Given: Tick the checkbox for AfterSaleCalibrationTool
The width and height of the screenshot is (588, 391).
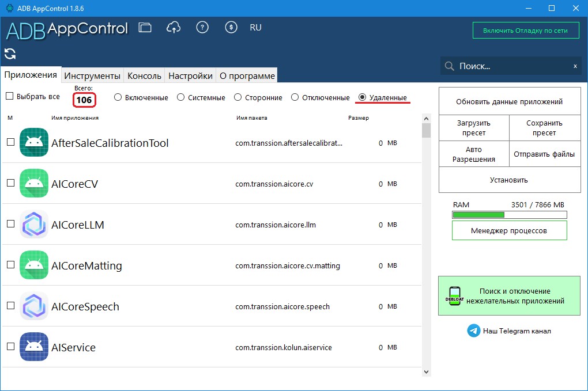Looking at the screenshot, I should click(x=11, y=142).
